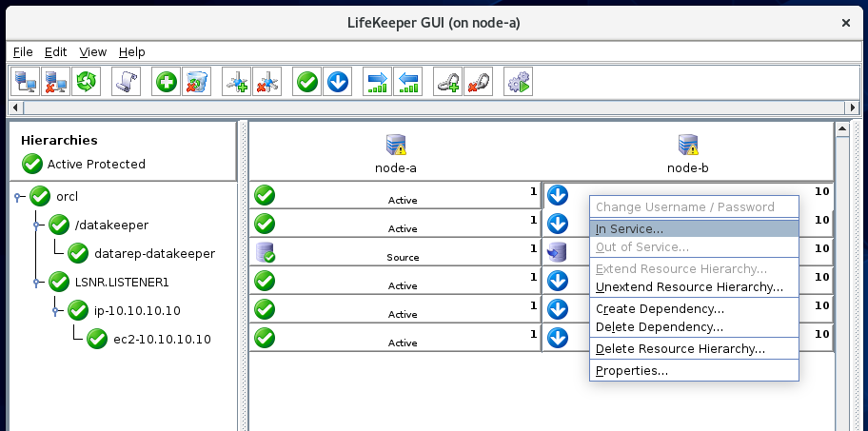Choose Delete Resource Hierarchy... in context menu
Screen dimensions: 868x431
pos(694,348)
